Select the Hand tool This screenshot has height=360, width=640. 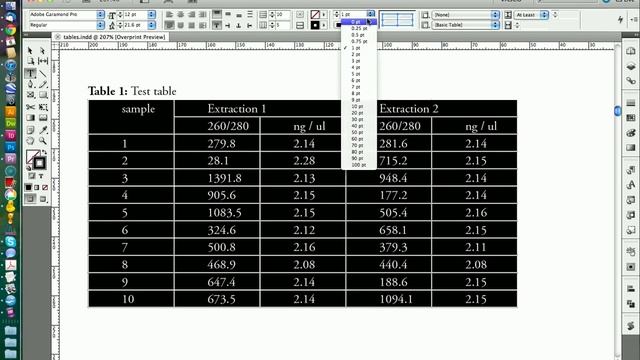click(30, 141)
